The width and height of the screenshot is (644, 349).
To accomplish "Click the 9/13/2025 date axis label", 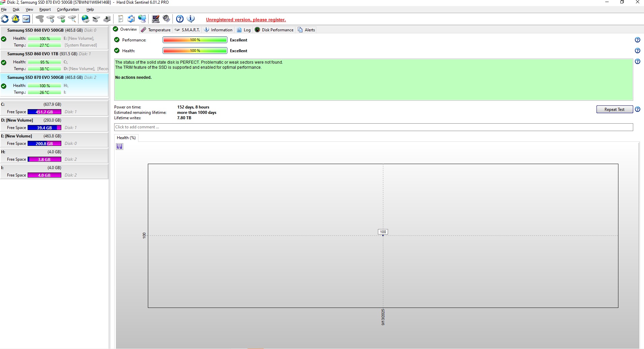I will point(383,317).
